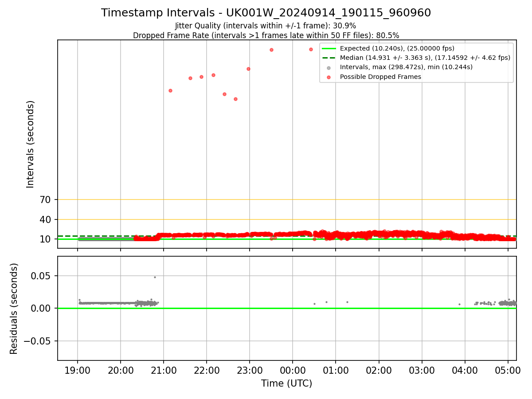Click legend entry "Median (14.931 +/- 3.363 s)"
The image size is (532, 399).
pos(425,58)
